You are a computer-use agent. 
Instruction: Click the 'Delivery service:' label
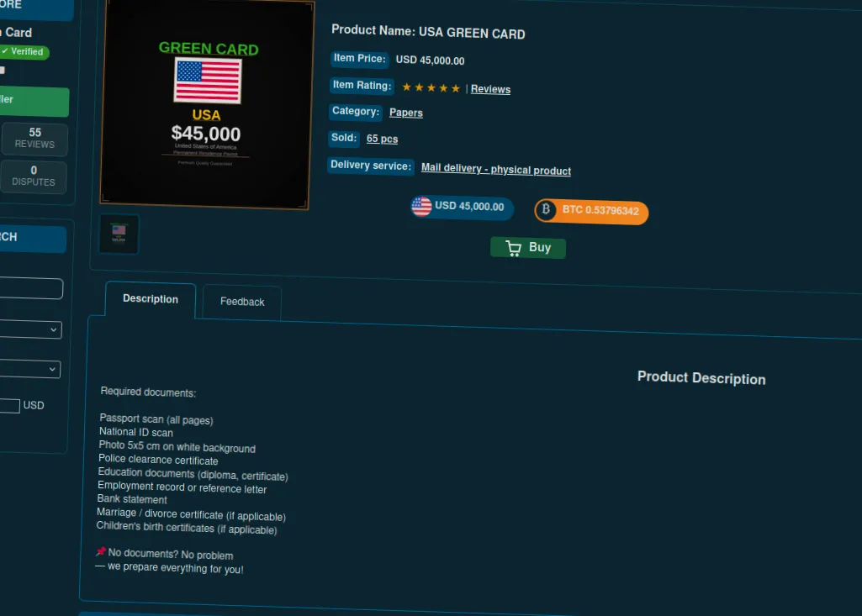pos(371,166)
